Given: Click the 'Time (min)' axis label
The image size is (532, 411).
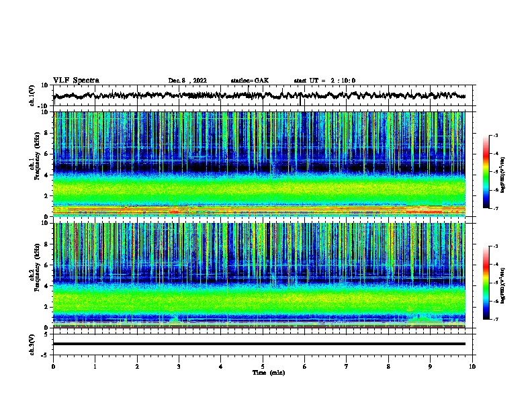Looking at the screenshot, I should [269, 373].
